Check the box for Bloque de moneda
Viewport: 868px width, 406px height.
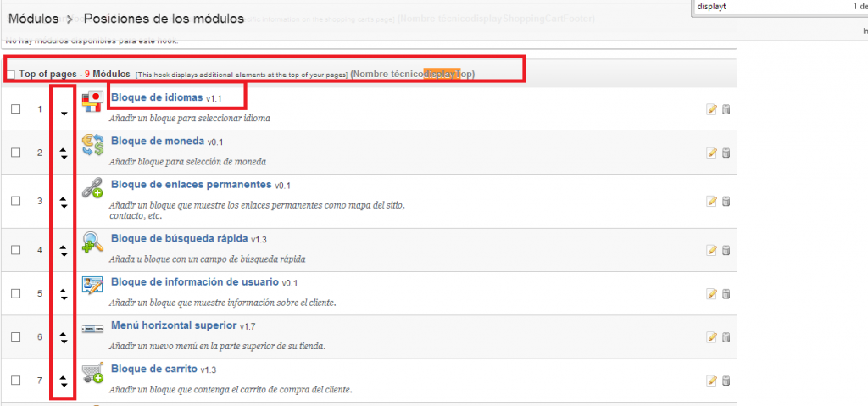(16, 153)
